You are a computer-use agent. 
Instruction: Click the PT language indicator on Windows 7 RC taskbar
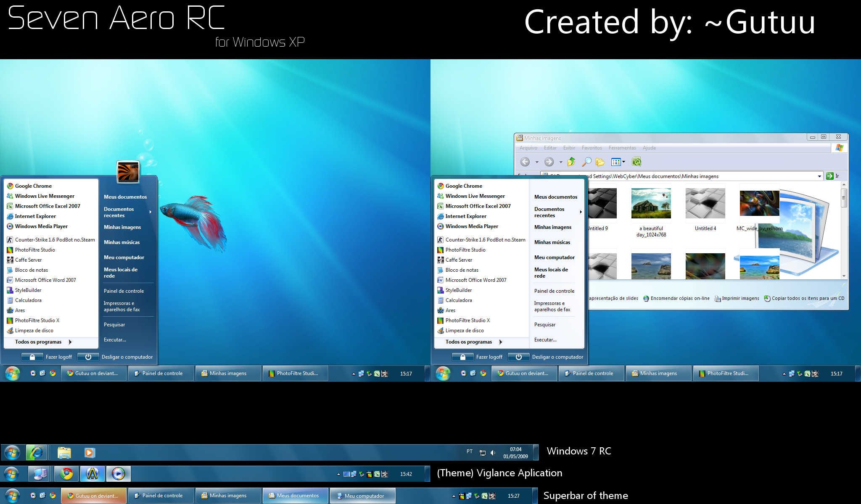click(470, 451)
